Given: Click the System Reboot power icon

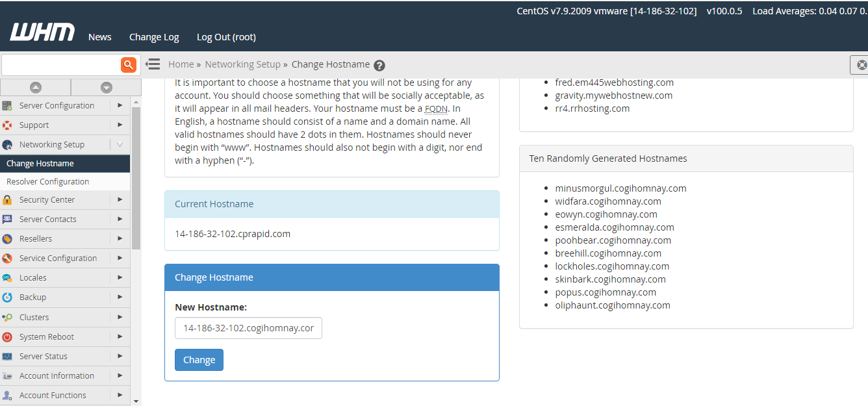Looking at the screenshot, I should pos(7,337).
